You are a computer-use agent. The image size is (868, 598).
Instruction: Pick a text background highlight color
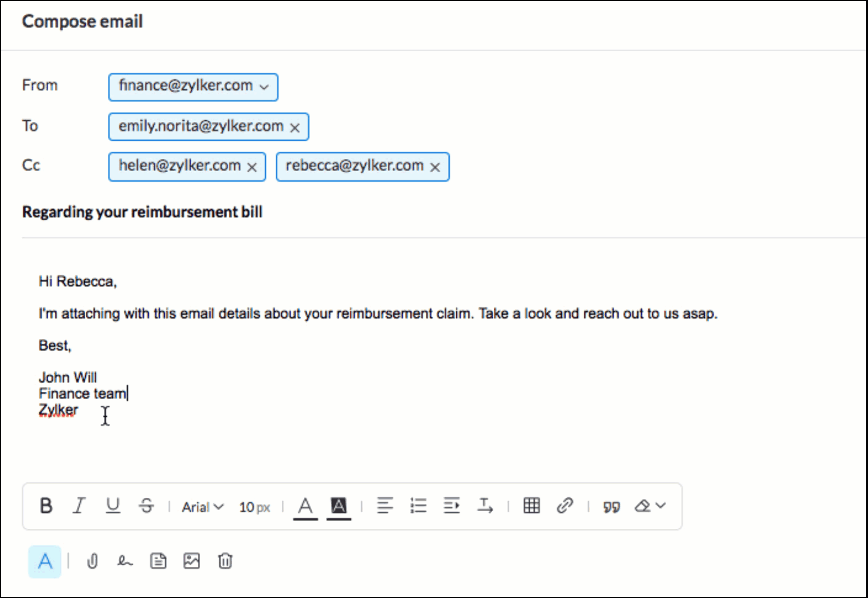[338, 507]
